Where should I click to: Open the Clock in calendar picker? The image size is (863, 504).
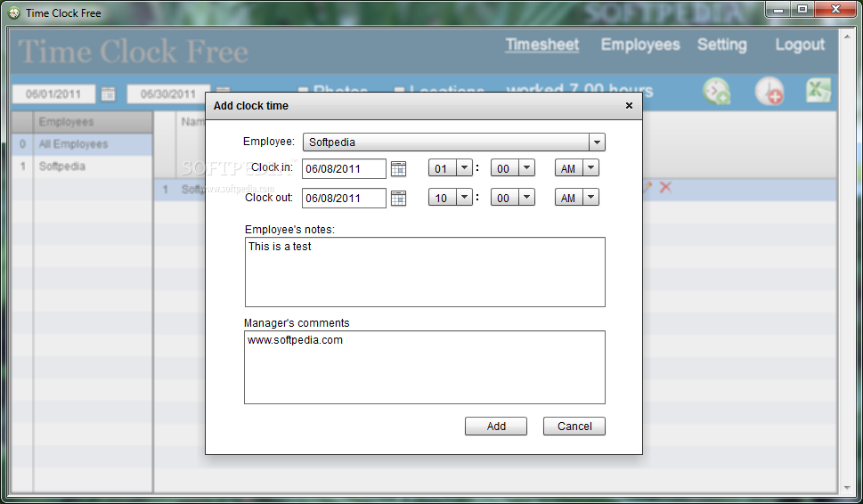[x=398, y=168]
